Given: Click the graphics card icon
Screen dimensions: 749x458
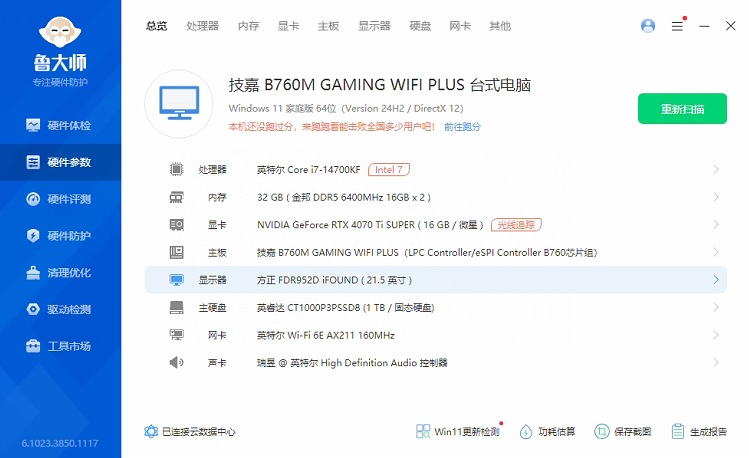Looking at the screenshot, I should click(176, 225).
